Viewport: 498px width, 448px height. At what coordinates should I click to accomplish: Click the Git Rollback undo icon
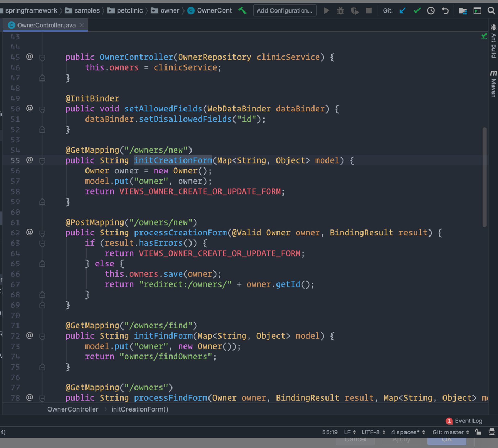pyautogui.click(x=445, y=11)
